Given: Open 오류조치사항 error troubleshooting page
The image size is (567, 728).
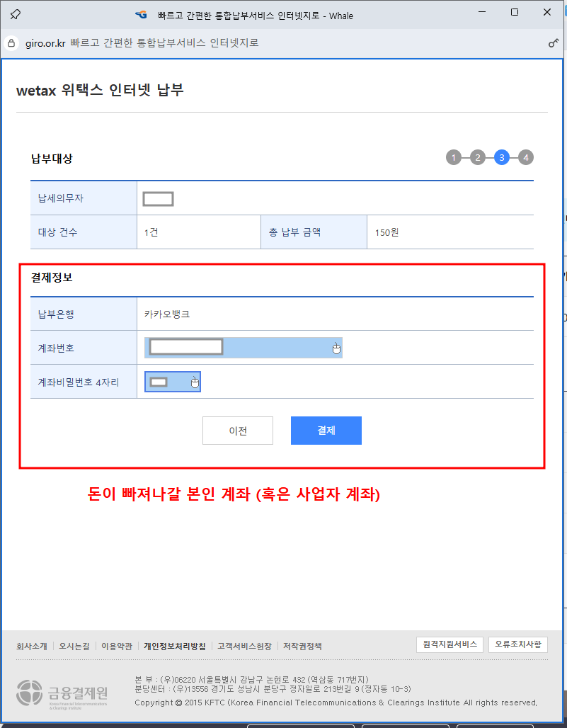Looking at the screenshot, I should [x=517, y=644].
